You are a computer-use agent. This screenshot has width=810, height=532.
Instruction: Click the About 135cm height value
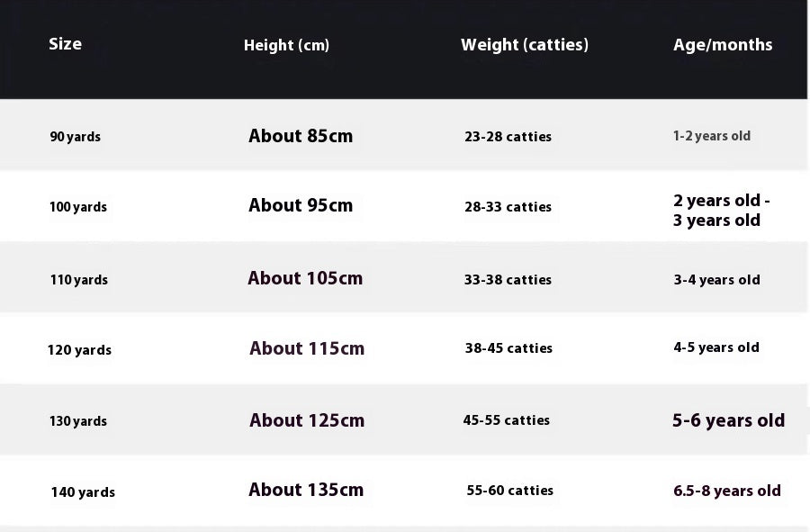pos(306,490)
